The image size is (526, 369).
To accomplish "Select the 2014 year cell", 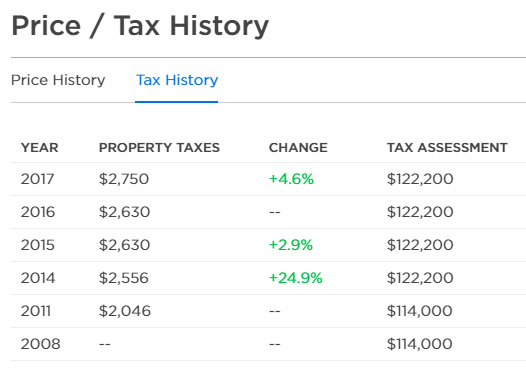I will [x=38, y=278].
